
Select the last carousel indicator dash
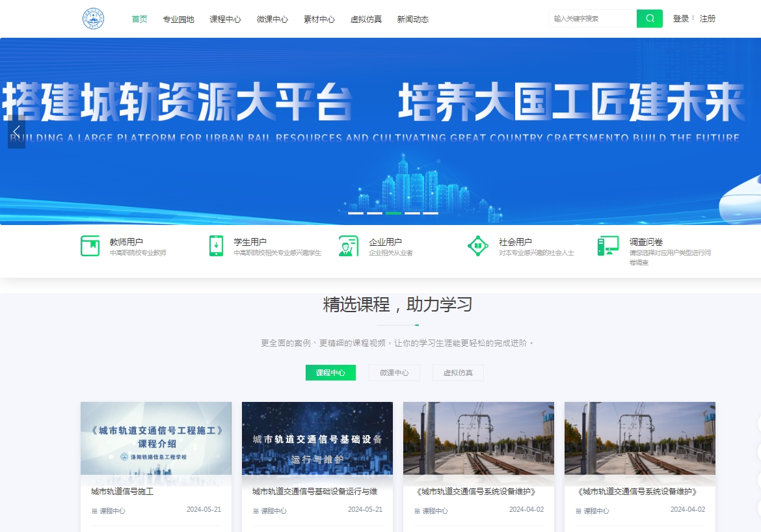[431, 213]
